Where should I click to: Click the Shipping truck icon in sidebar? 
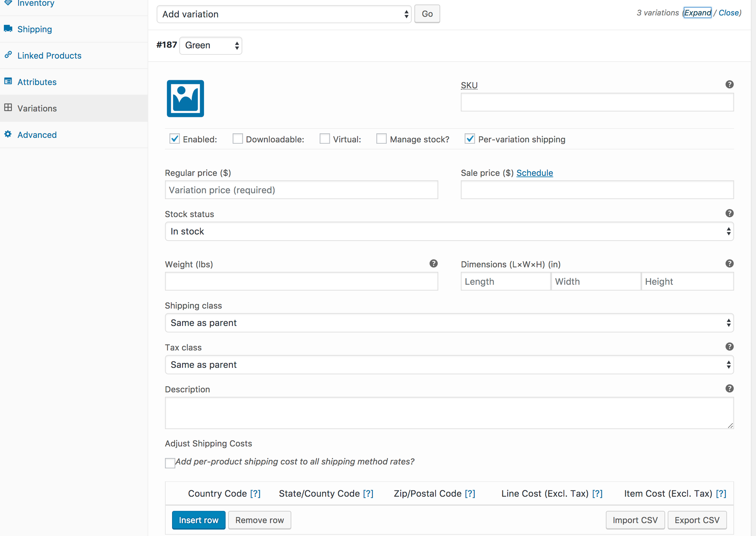click(x=8, y=28)
